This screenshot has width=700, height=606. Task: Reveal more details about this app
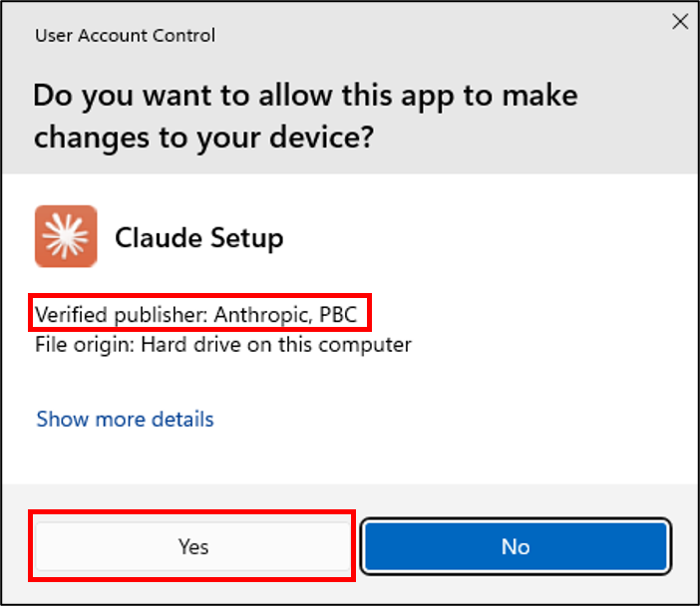(125, 419)
